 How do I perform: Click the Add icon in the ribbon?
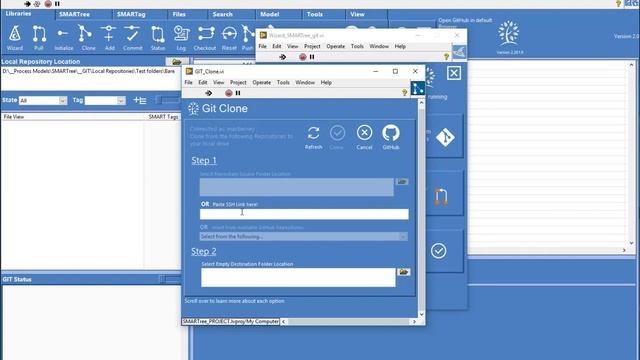point(109,38)
